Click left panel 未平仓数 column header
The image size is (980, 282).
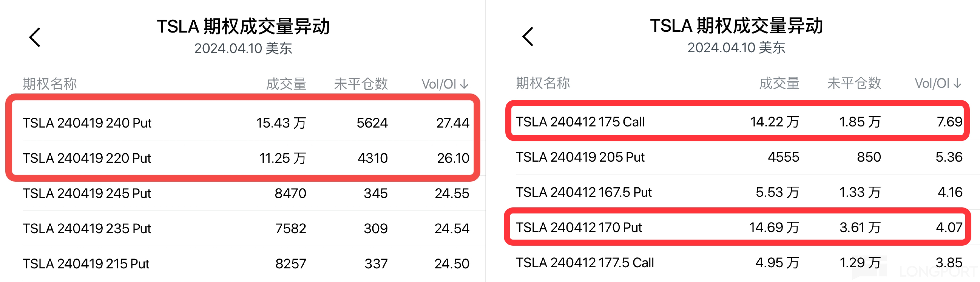(361, 84)
